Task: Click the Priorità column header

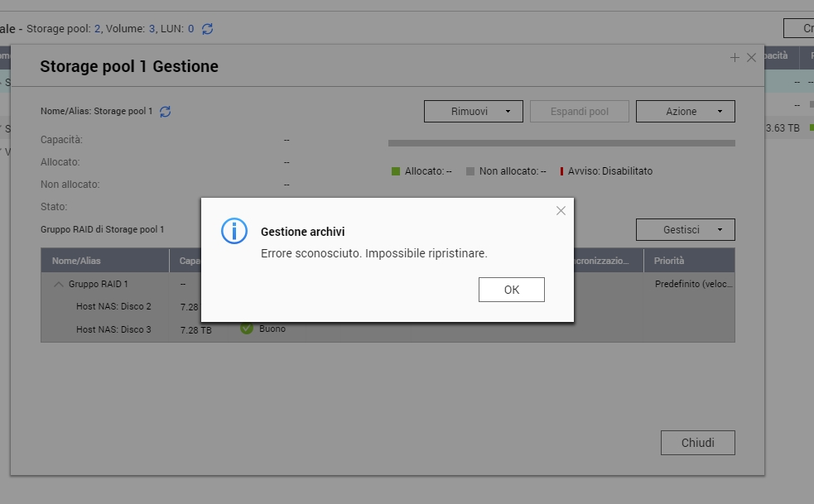Action: coord(669,261)
